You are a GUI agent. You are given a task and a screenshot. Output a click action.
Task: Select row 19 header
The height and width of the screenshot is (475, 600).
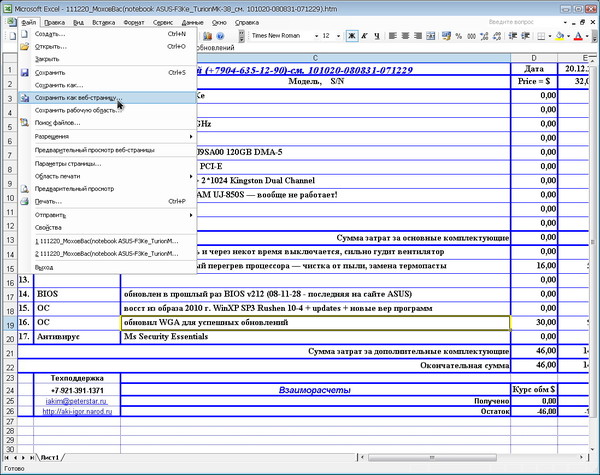pos(10,325)
